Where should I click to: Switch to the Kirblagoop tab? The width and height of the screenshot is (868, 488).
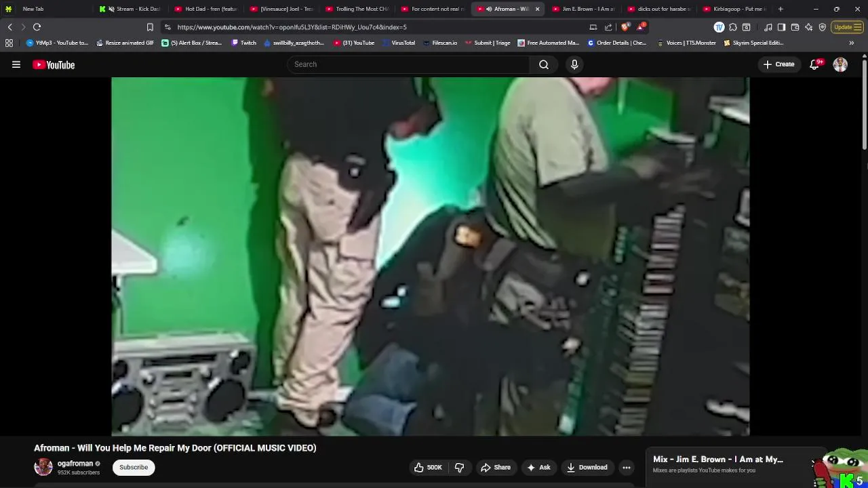[x=734, y=9]
